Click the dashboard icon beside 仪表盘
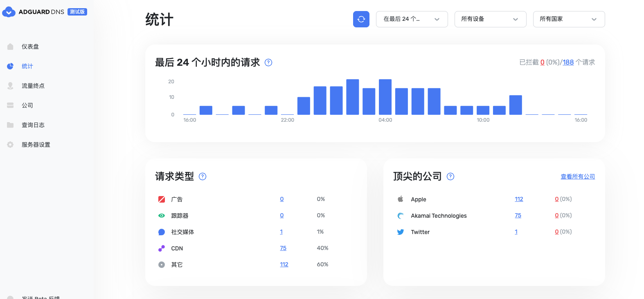644x299 pixels. pyautogui.click(x=10, y=47)
